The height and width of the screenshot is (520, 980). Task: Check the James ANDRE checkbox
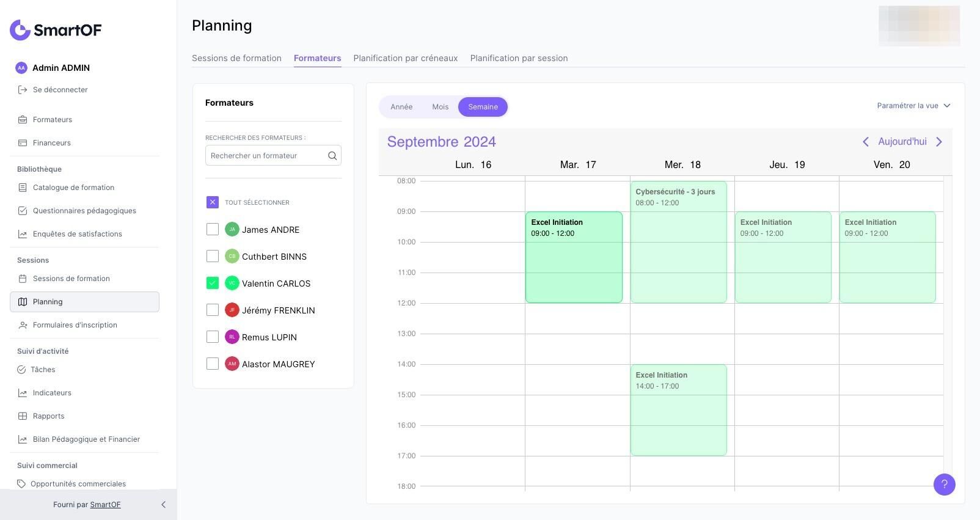tap(213, 229)
